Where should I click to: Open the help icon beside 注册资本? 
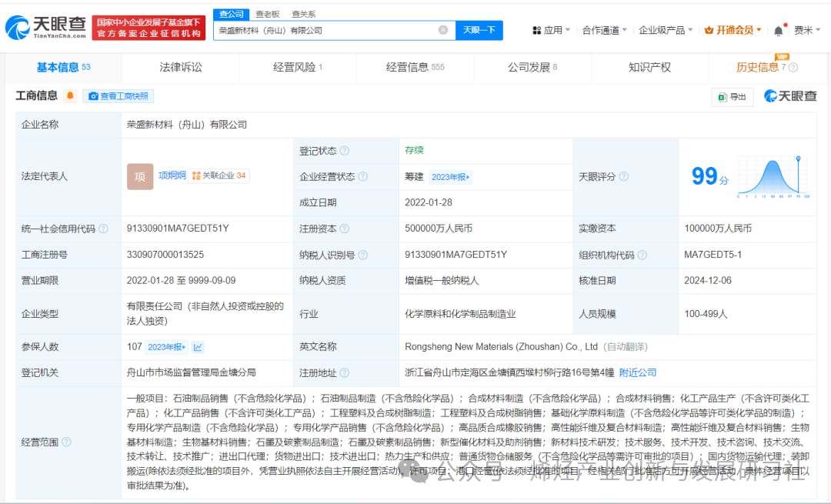[345, 229]
